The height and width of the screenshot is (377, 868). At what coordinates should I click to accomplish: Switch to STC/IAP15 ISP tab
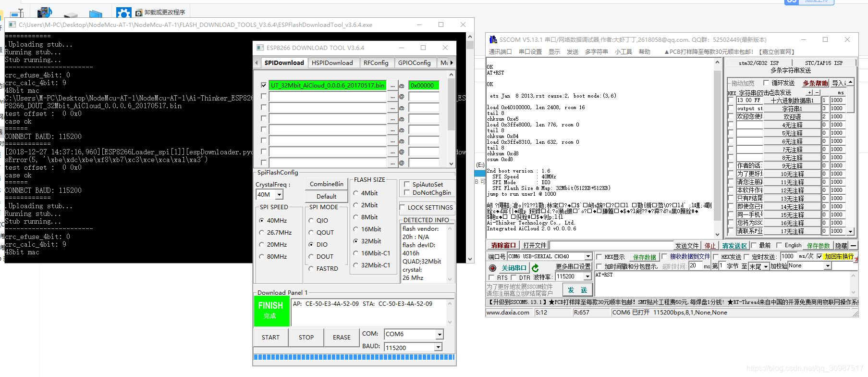(824, 63)
